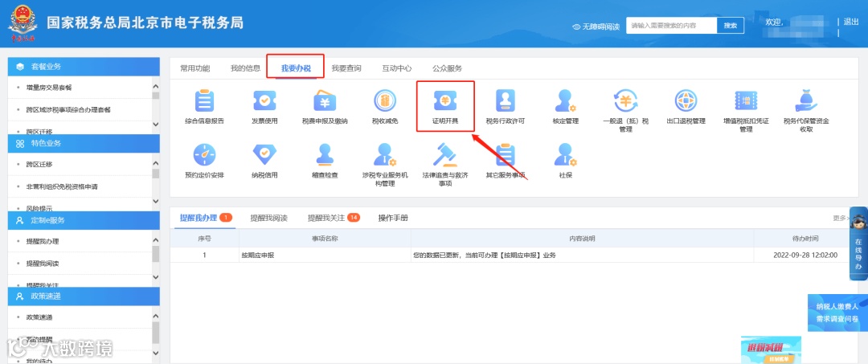Open 证明开具 icon

pyautogui.click(x=445, y=100)
